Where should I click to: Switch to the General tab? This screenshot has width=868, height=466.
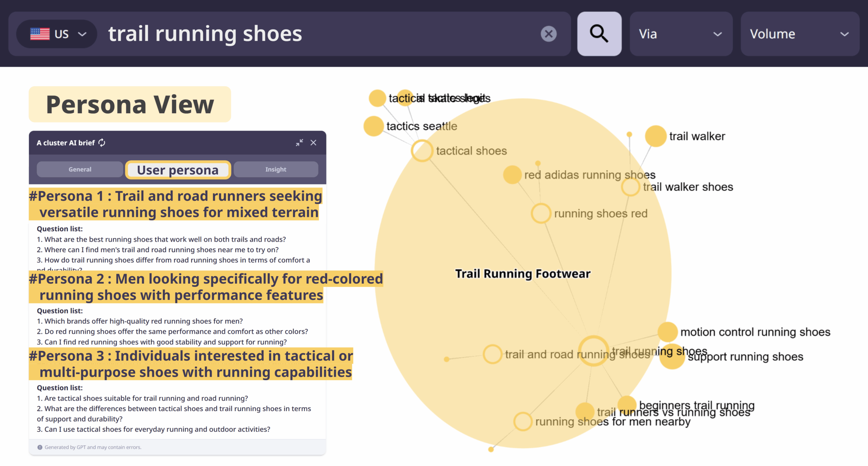[x=80, y=169]
